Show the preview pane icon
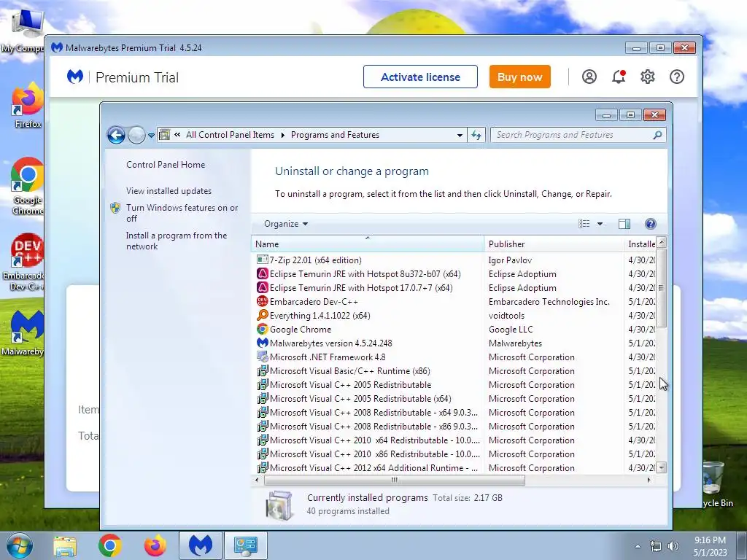This screenshot has height=560, width=747. tap(624, 224)
